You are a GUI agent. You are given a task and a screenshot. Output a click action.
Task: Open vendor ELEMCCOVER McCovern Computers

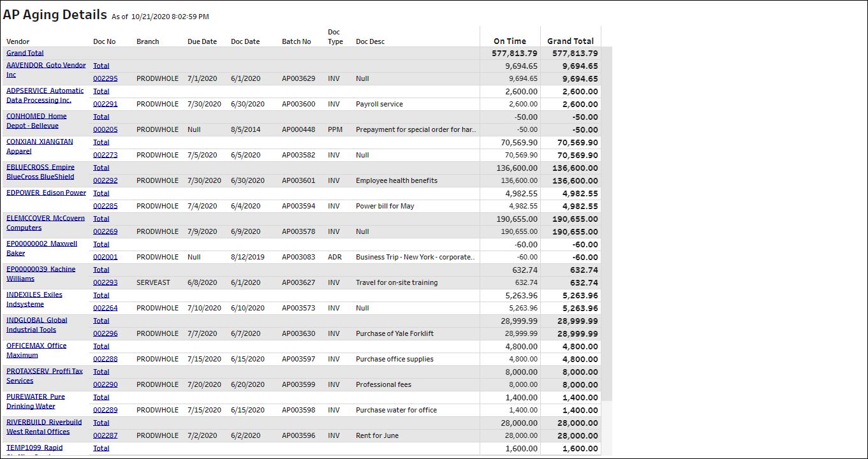45,222
